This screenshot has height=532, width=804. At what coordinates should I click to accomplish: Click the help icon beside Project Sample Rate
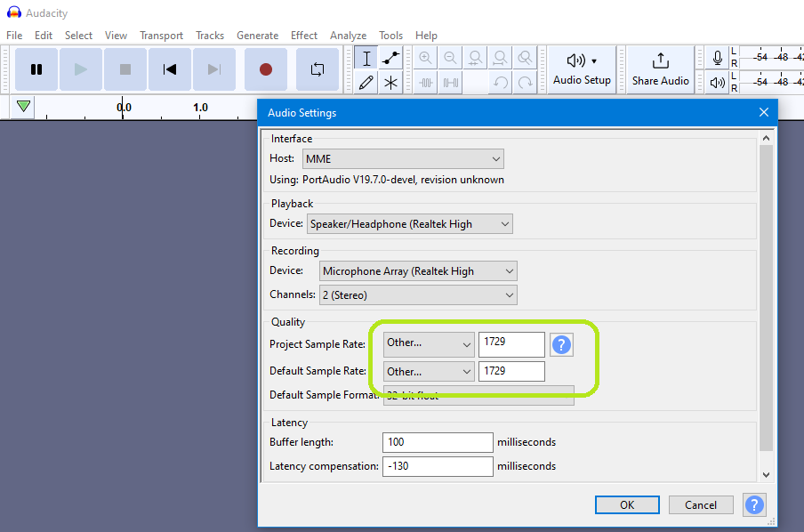561,345
